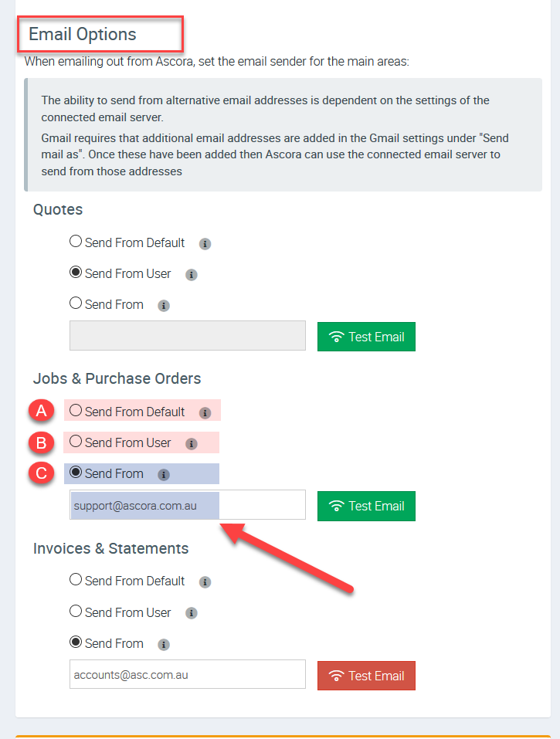The height and width of the screenshot is (739, 560).
Task: Click info icon beside Quotes Send From
Action: pos(164,306)
